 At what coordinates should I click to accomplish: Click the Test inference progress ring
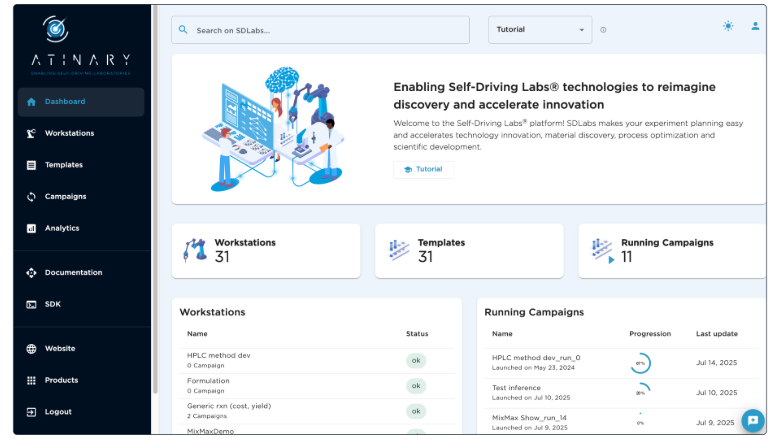pyautogui.click(x=640, y=392)
